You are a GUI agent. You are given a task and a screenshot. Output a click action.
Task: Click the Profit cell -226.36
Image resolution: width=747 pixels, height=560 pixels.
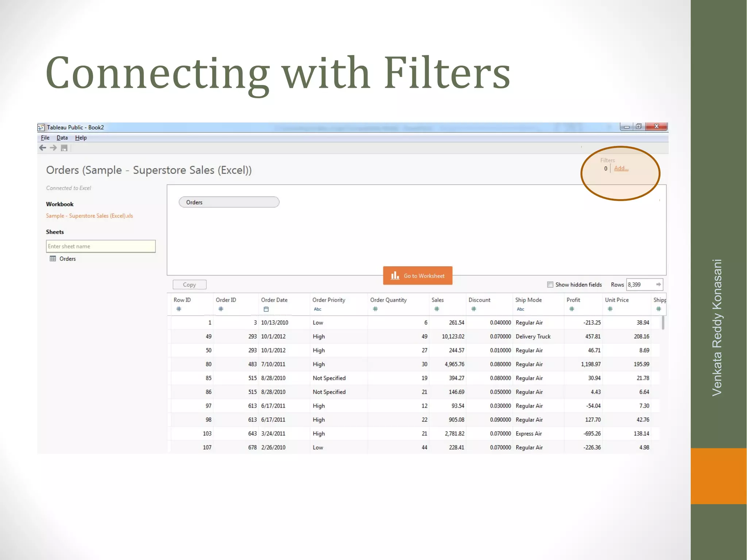(x=592, y=447)
